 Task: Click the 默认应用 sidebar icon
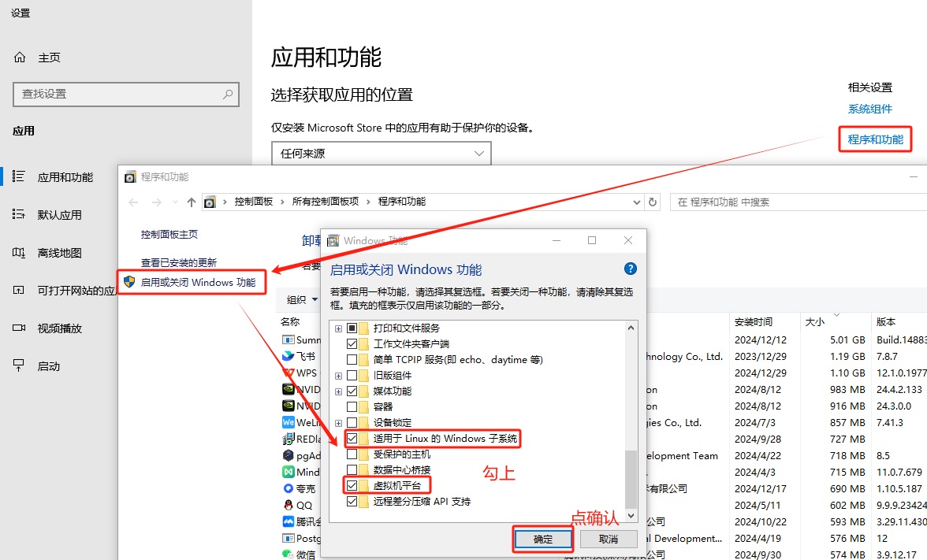click(20, 215)
